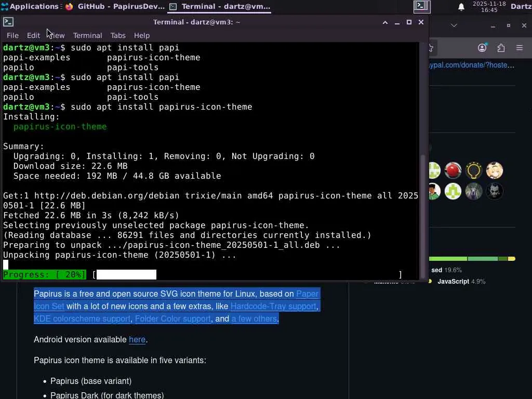This screenshot has width=532, height=399.
Task: Open the green-white identicon avatar in the second row
Action: point(453,191)
